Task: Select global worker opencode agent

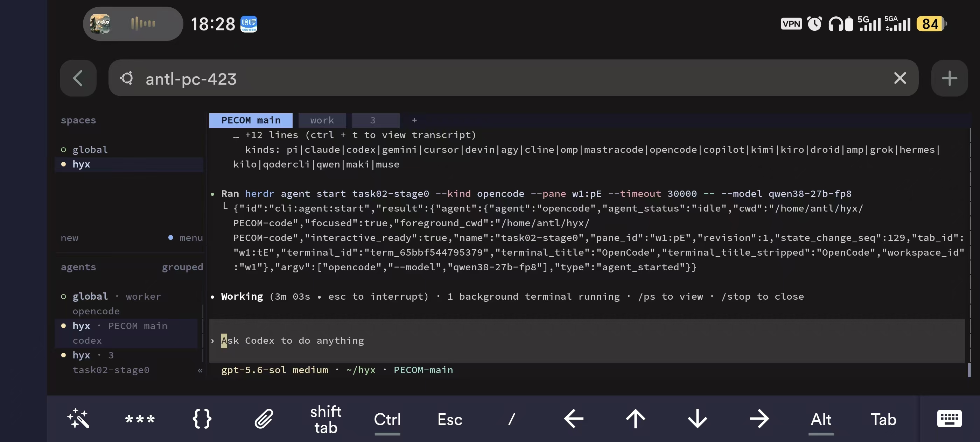Action: coord(126,303)
